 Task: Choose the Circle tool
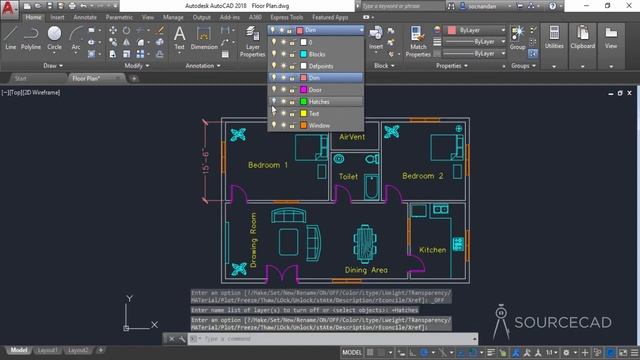tap(54, 38)
